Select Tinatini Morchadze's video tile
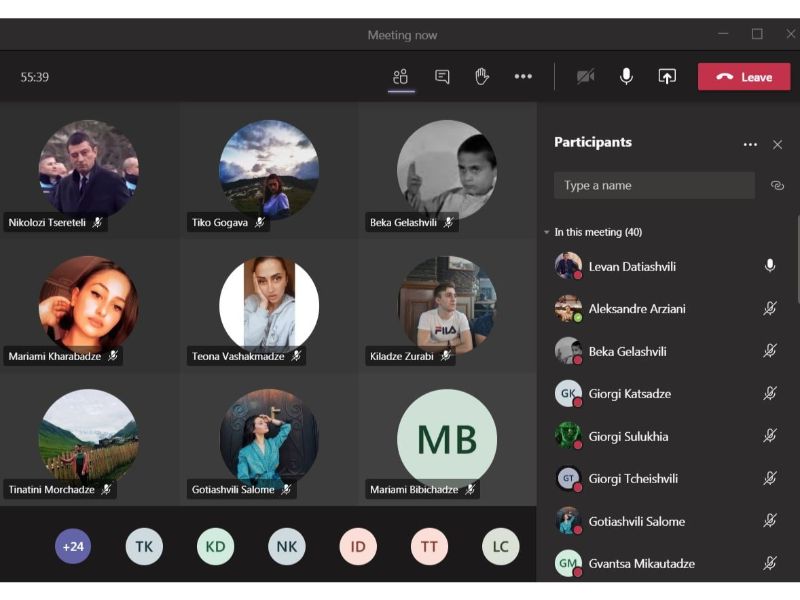 89,439
